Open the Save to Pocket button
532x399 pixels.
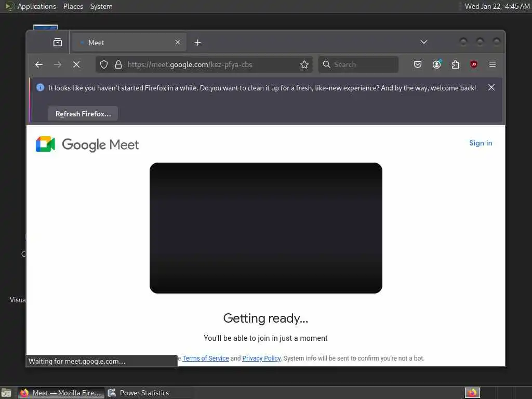click(418, 64)
